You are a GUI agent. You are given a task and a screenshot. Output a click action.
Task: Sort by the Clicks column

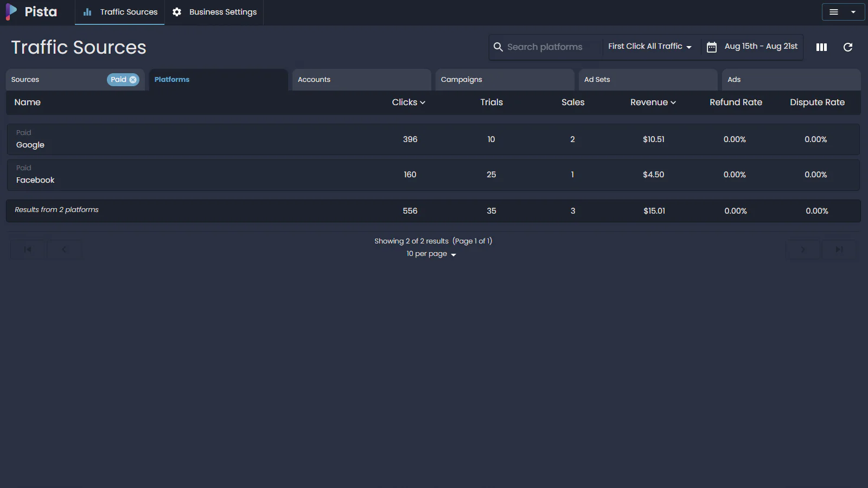(x=408, y=102)
